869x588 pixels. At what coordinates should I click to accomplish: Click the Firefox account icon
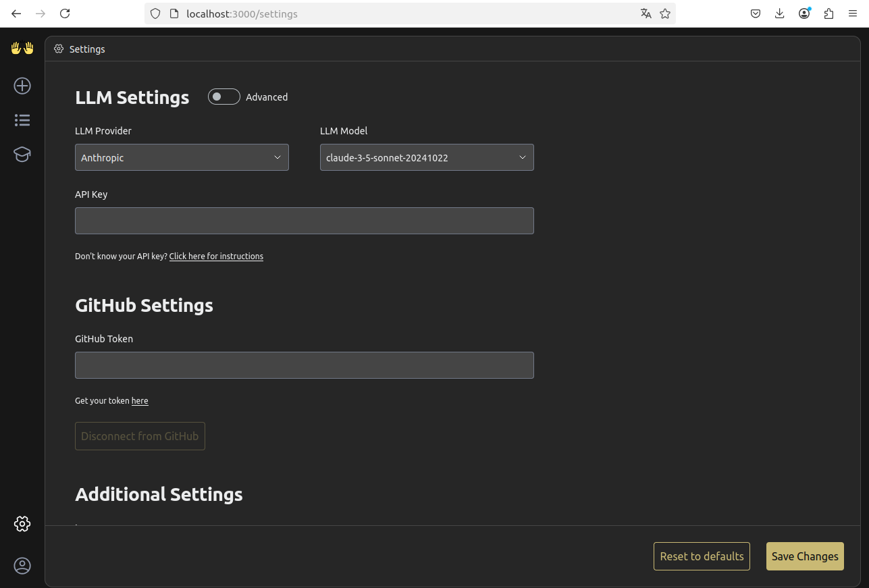coord(804,14)
